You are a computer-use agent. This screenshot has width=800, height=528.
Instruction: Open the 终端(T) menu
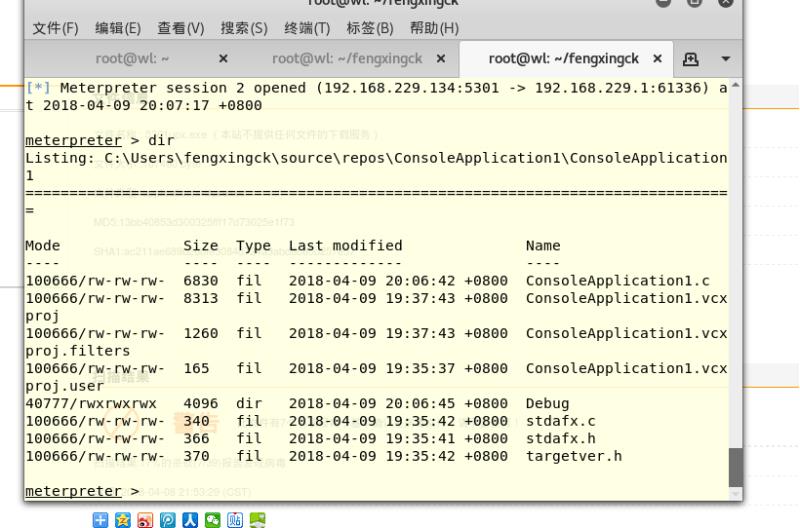click(307, 28)
